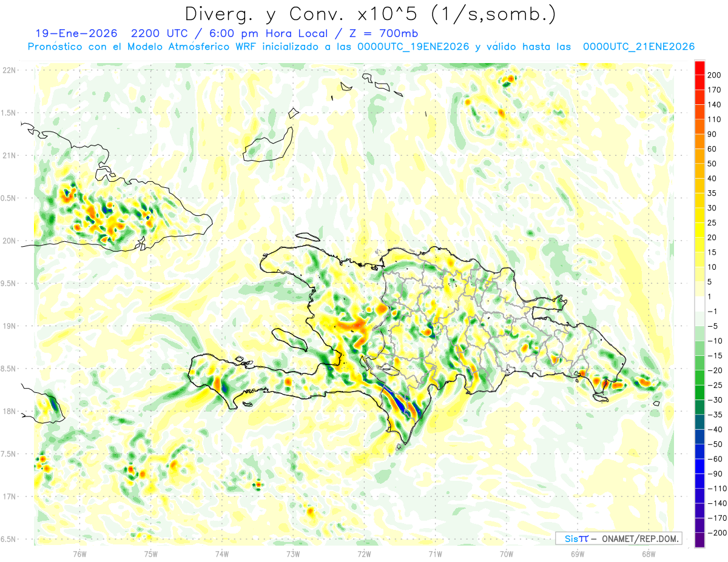Click the '-40' color scale label
Image resolution: width=728 pixels, height=562 pixels.
pos(715,429)
